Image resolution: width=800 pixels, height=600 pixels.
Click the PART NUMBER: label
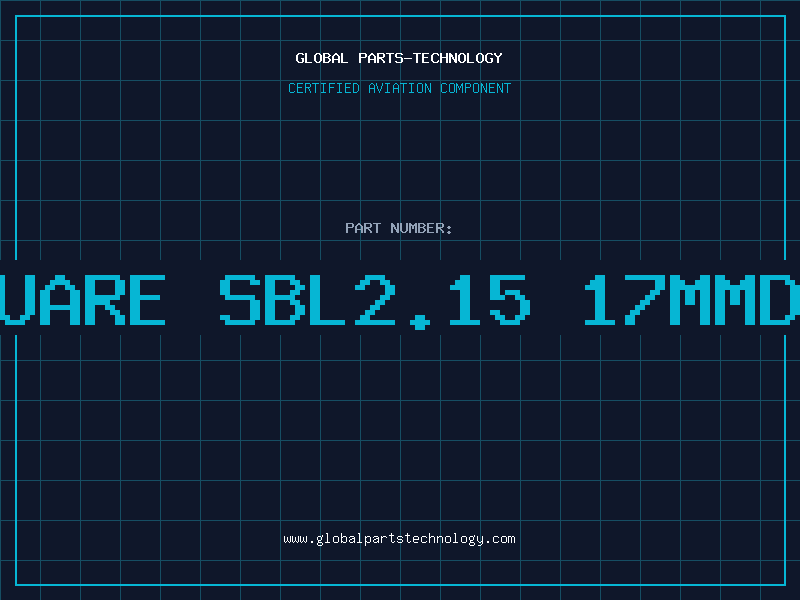click(x=399, y=228)
